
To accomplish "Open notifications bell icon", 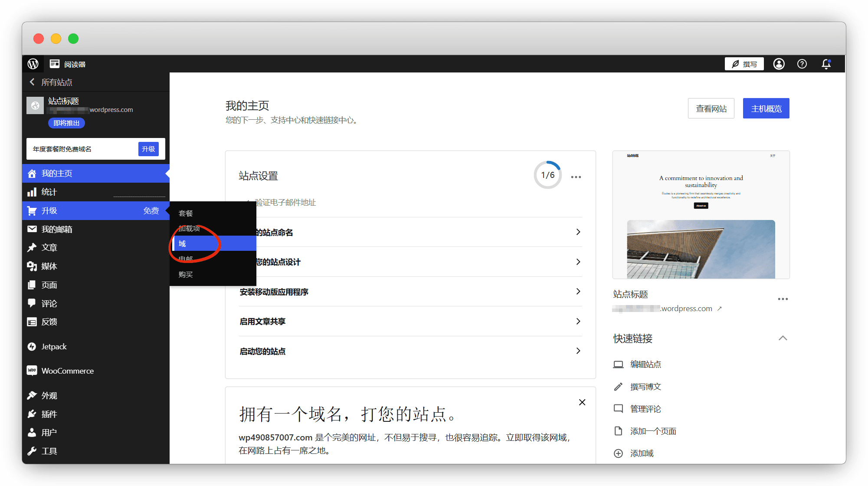I will pos(826,64).
